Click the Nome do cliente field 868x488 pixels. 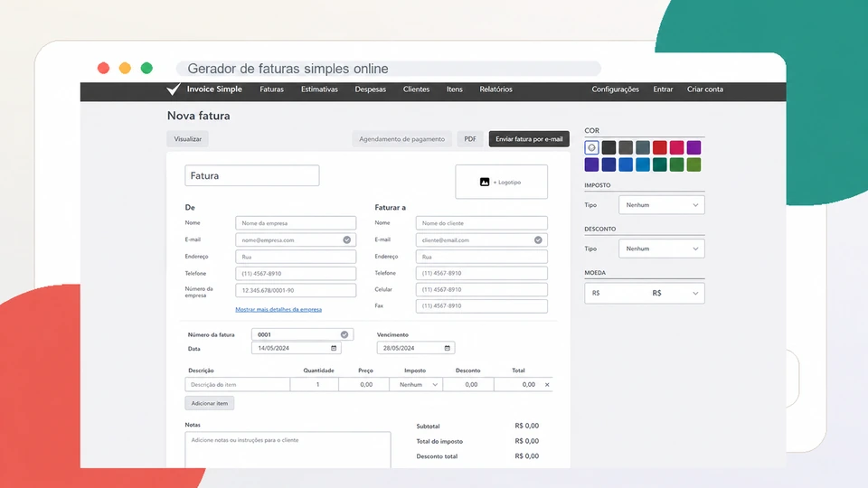pos(482,223)
